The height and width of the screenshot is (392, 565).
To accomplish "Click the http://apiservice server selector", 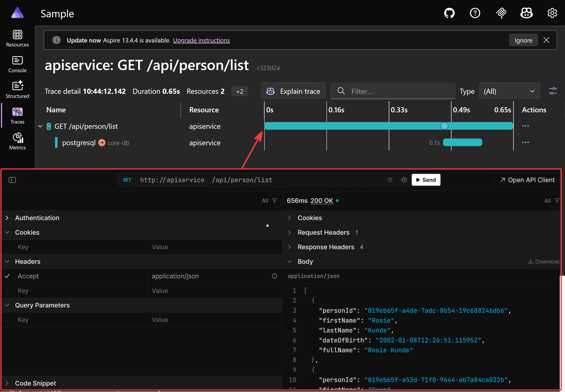I will click(x=172, y=180).
